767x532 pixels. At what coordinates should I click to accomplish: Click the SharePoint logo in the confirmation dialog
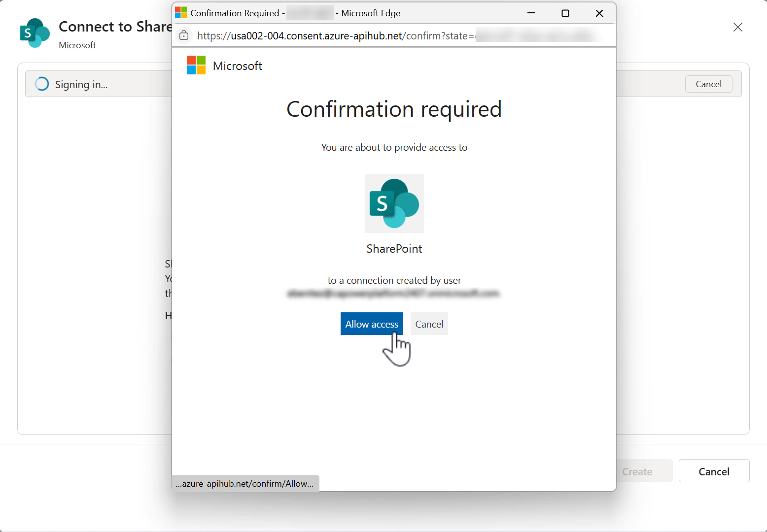click(x=394, y=203)
